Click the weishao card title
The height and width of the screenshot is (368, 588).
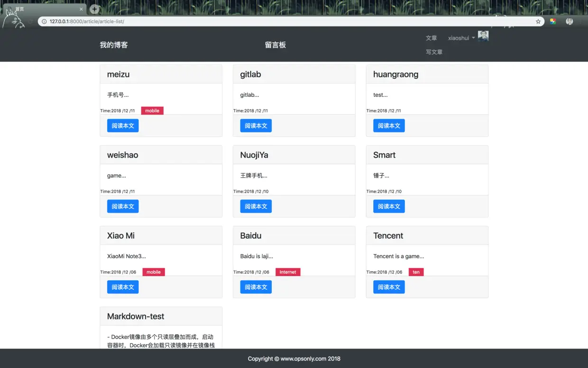122,155
